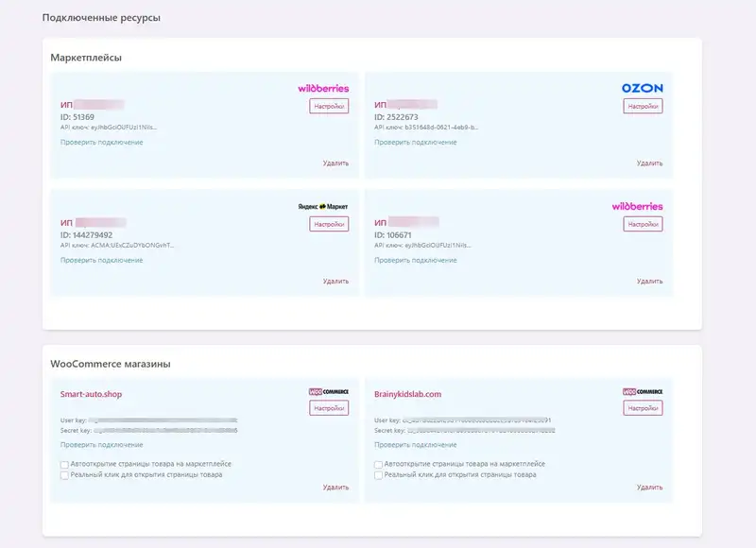Enable Автооткрытие страницы товара for Smart-auto.shop
Viewport: 756px width, 548px height.
(x=64, y=465)
